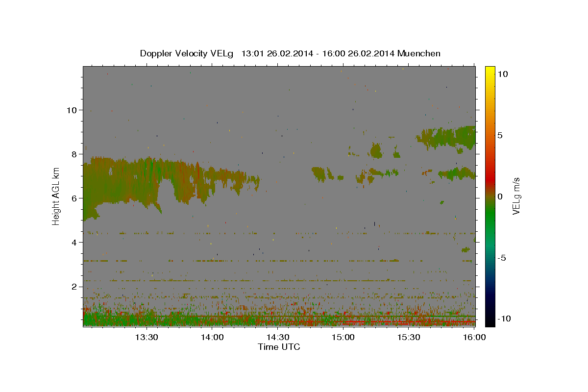Click the "Muenchen" location in the title
The height and width of the screenshot is (392, 588).
click(x=419, y=53)
